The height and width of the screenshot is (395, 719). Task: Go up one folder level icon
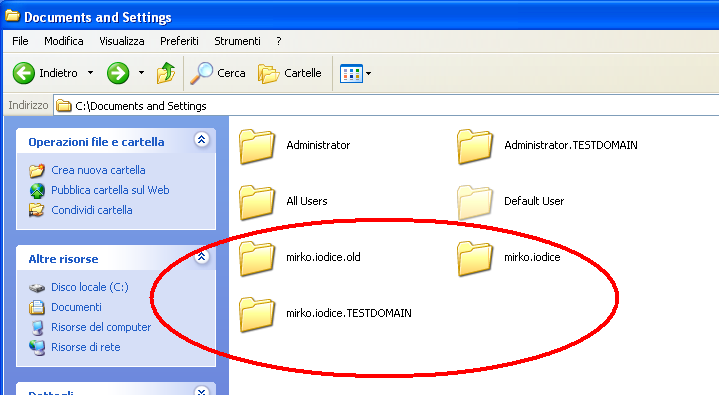point(166,73)
